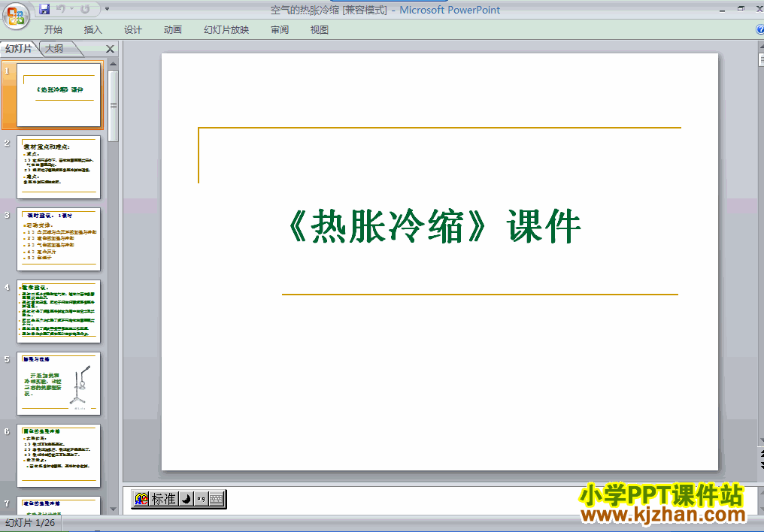This screenshot has height=532, width=764.
Task: Select slide 6 thumbnail in the pane
Action: [x=59, y=455]
